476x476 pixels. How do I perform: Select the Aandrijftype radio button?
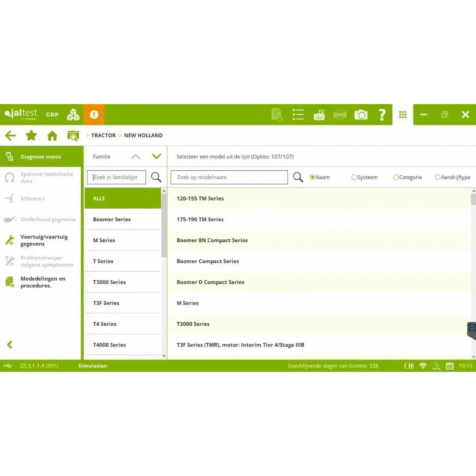click(438, 177)
